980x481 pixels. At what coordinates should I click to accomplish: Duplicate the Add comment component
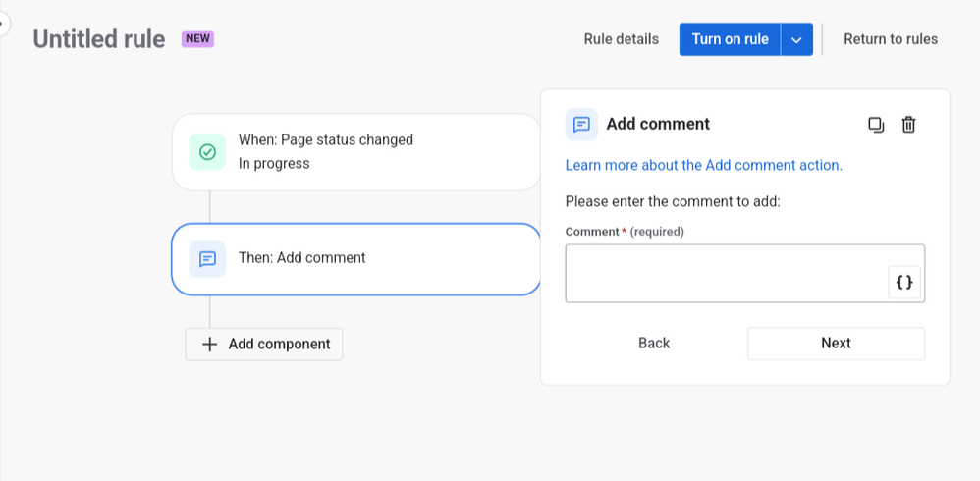pyautogui.click(x=876, y=125)
